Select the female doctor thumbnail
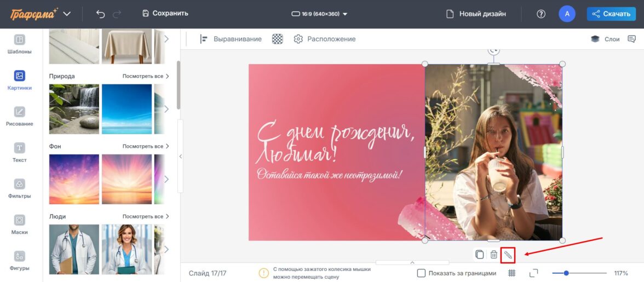 point(127,249)
